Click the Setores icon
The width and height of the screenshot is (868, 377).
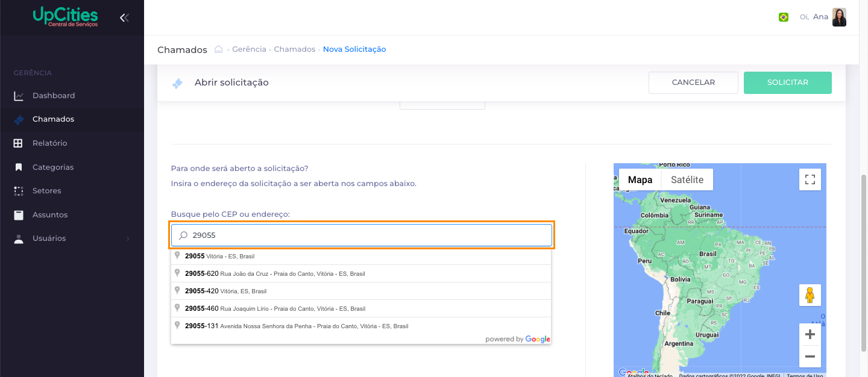19,191
